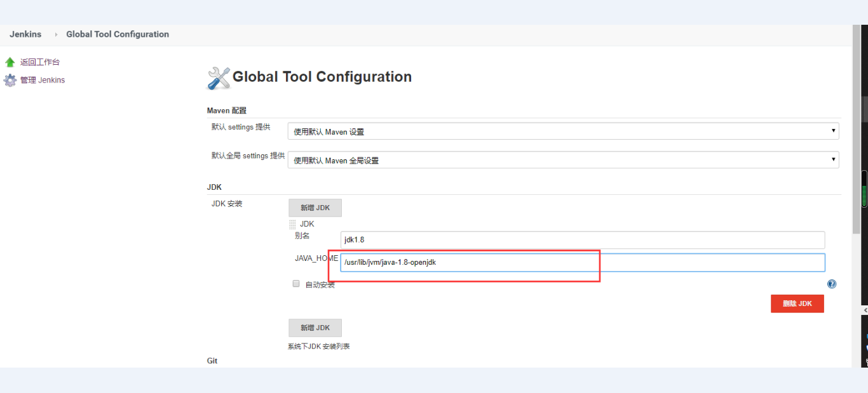Click the 默认 settings 提供 label
This screenshot has height=393, width=868.
[x=241, y=127]
